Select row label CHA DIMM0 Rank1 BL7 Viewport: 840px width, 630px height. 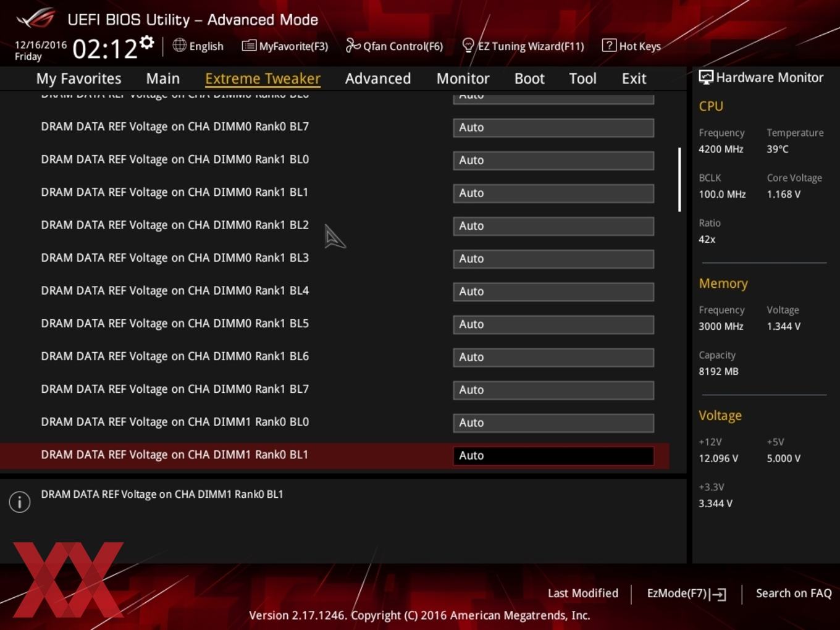click(175, 388)
